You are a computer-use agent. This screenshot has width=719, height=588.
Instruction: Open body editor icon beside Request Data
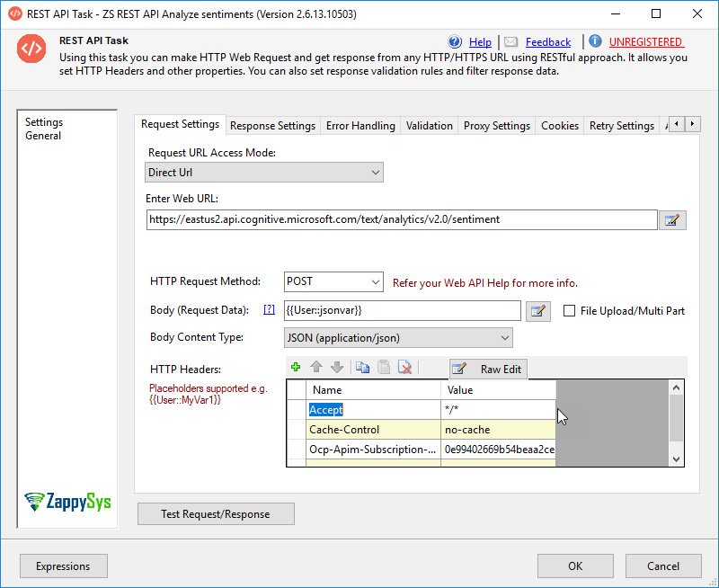click(537, 311)
